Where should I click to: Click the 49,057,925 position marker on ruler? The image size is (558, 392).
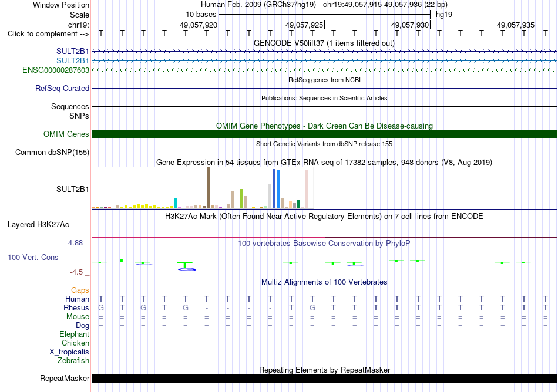tap(304, 25)
